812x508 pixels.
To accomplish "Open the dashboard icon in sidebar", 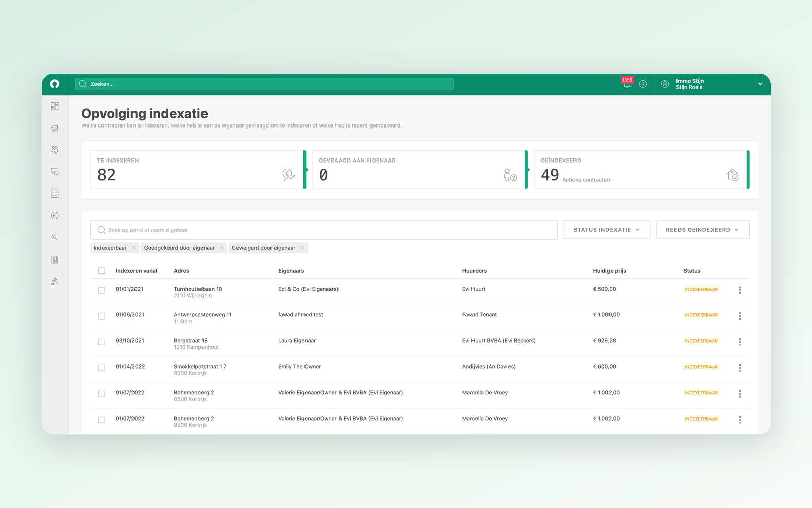I will tap(55, 106).
